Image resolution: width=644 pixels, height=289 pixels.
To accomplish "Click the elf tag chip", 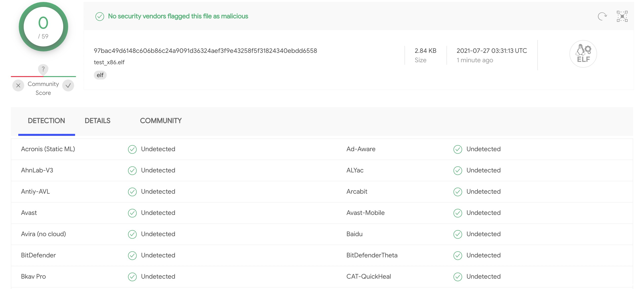I will tap(100, 75).
